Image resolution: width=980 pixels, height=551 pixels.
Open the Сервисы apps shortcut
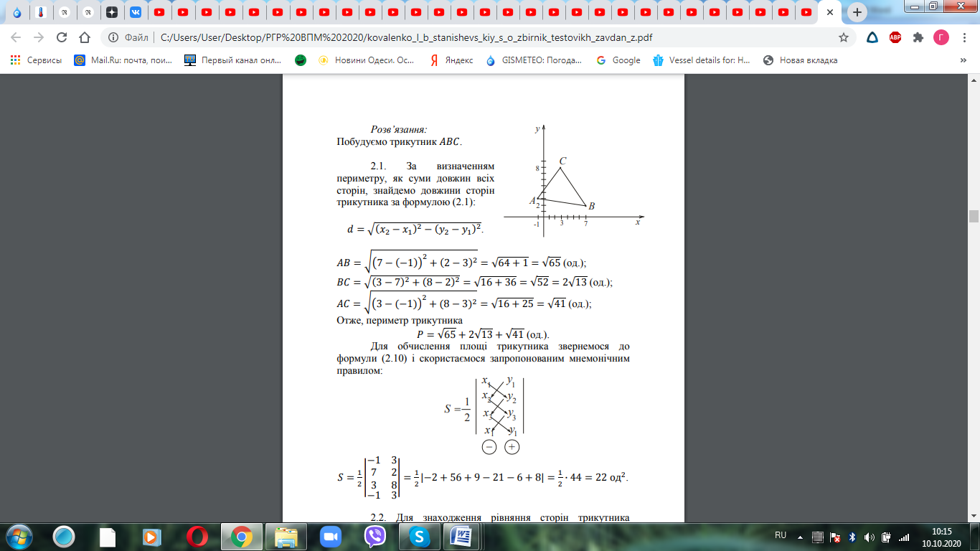coord(36,60)
